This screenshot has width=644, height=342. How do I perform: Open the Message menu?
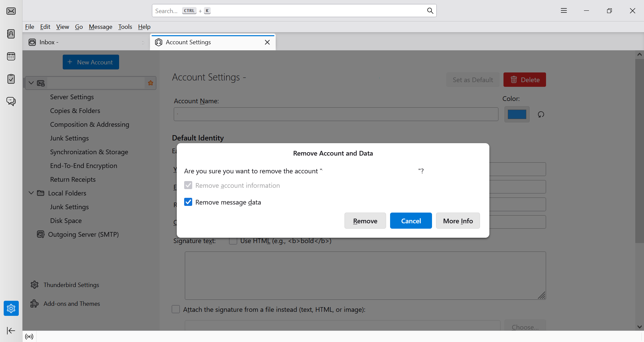(x=101, y=27)
